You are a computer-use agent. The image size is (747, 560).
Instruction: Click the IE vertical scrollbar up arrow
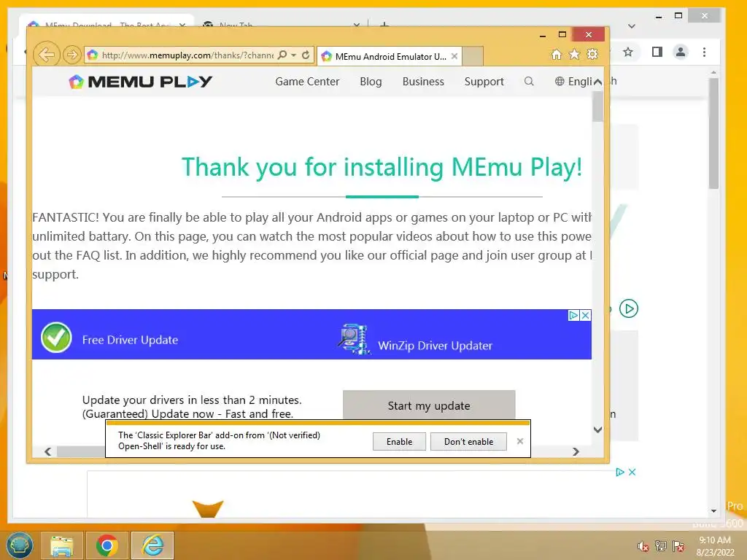pos(597,82)
